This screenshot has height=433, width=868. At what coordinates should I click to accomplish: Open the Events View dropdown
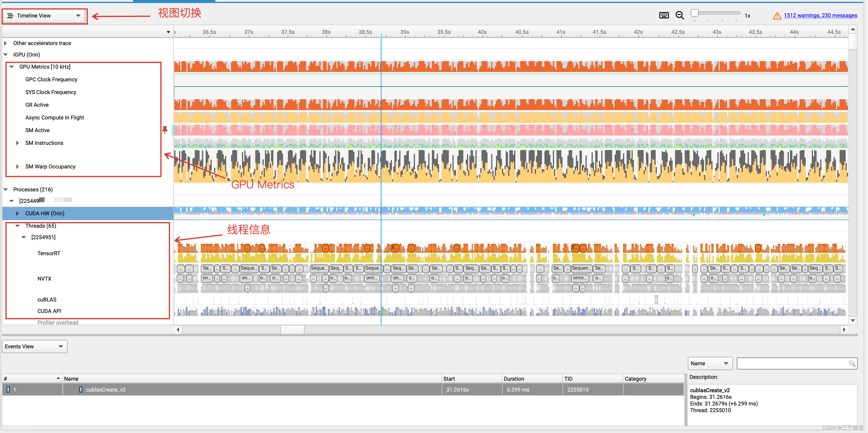(x=34, y=347)
